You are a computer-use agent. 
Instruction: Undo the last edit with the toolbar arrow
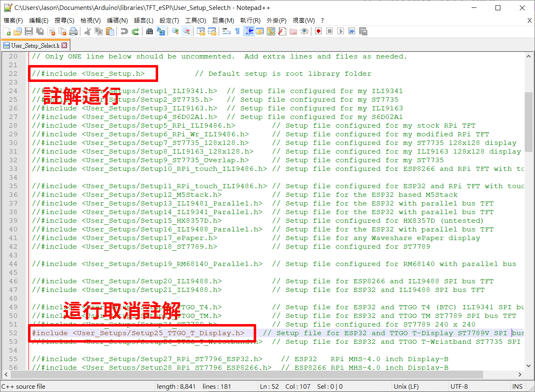[x=124, y=31]
